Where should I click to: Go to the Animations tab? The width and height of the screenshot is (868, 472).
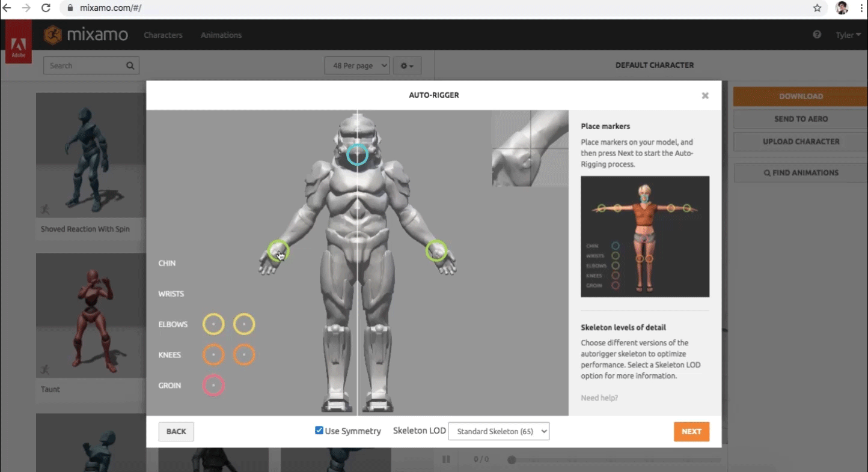tap(221, 35)
